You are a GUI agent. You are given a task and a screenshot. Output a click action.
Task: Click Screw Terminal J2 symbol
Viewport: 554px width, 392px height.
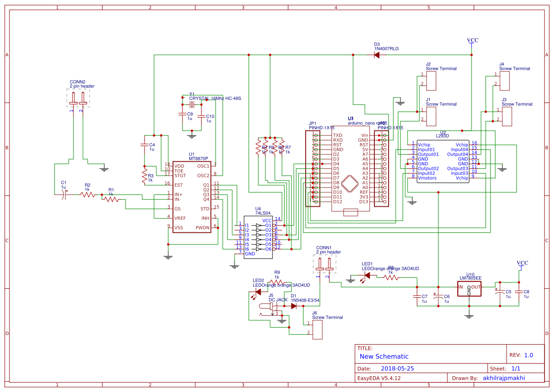click(x=431, y=81)
